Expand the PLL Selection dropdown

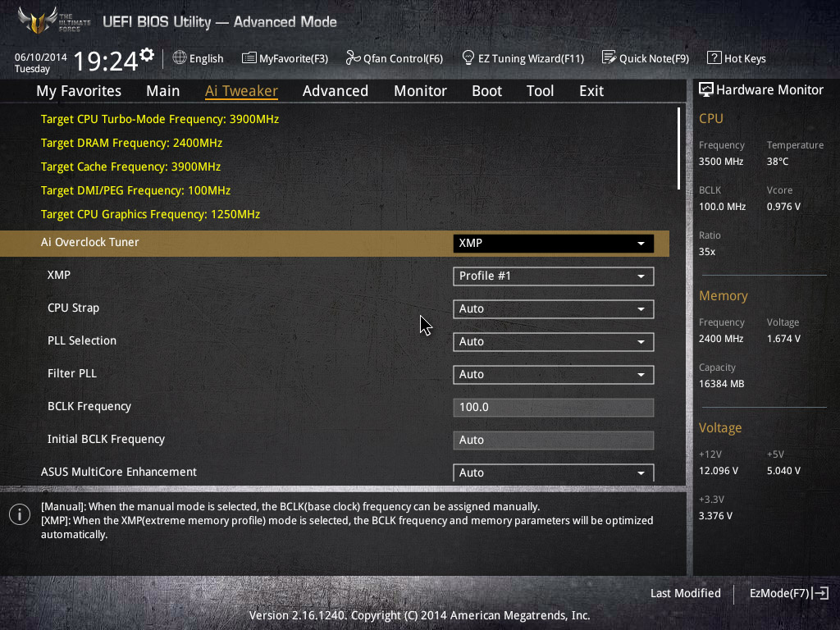click(554, 342)
